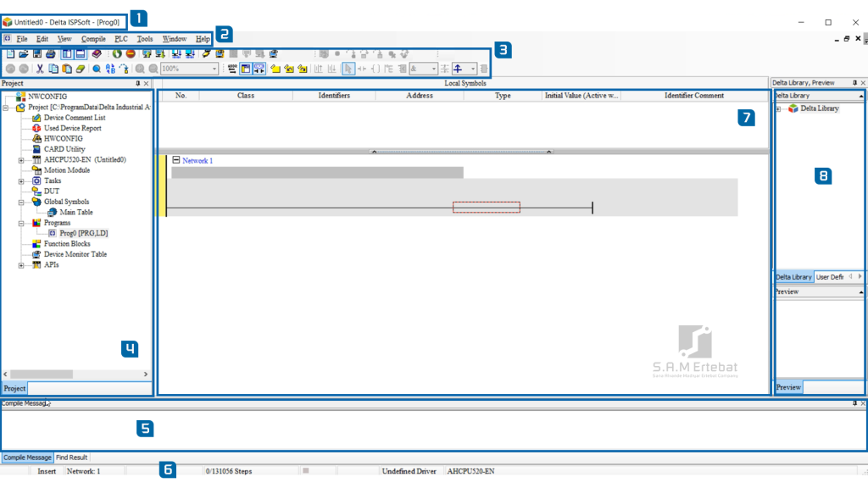
Task: Open Device Comment List item
Action: click(x=75, y=117)
